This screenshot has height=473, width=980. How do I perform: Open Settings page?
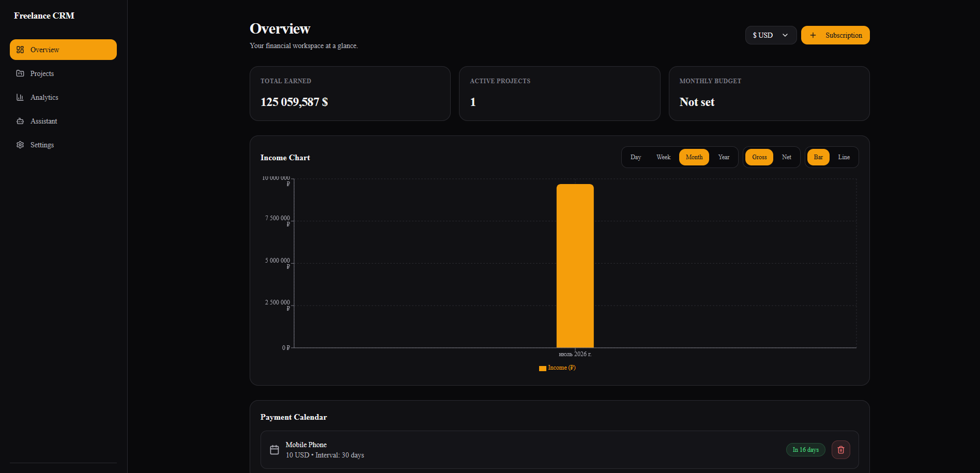click(63, 145)
